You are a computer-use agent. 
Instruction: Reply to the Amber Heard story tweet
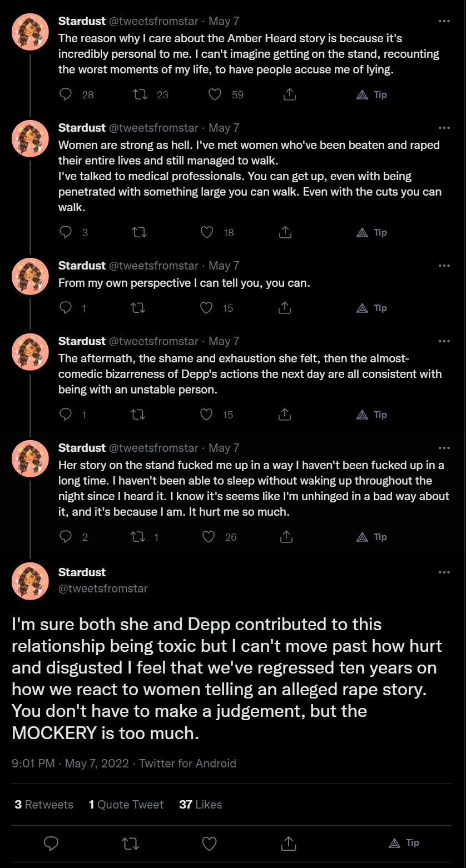pyautogui.click(x=66, y=94)
